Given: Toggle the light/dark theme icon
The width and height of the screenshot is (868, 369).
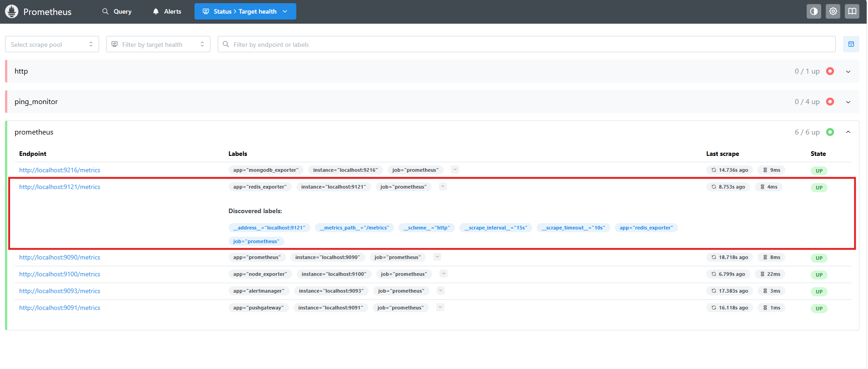Looking at the screenshot, I should (x=814, y=11).
